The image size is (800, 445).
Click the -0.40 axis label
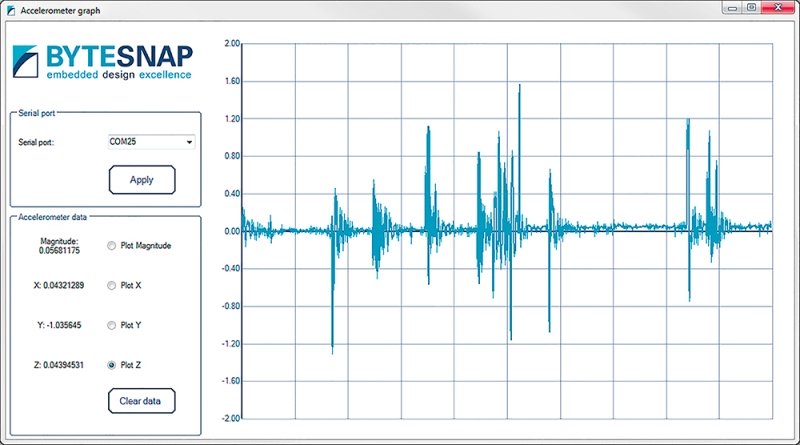[231, 268]
